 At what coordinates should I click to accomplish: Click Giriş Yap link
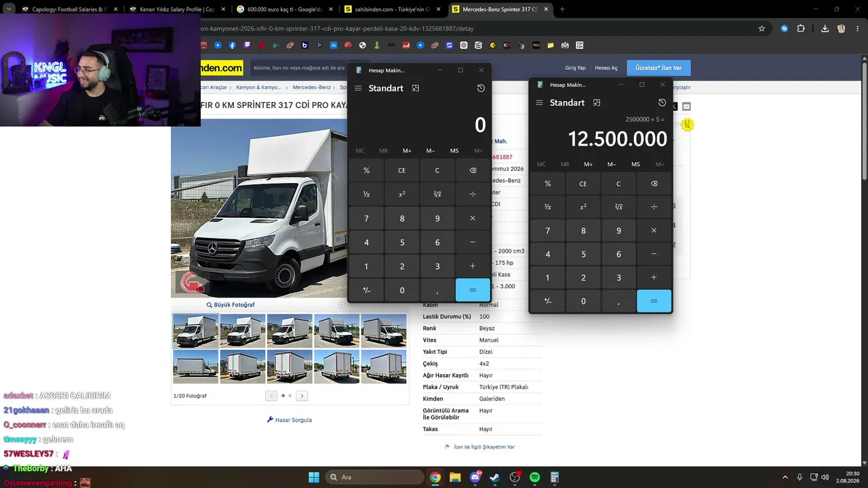pos(575,68)
